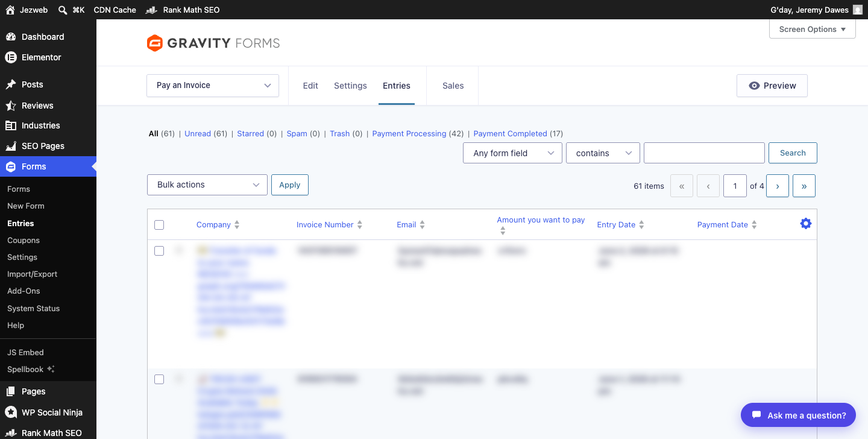This screenshot has width=868, height=439.
Task: Filter by Unread entries
Action: (x=198, y=134)
